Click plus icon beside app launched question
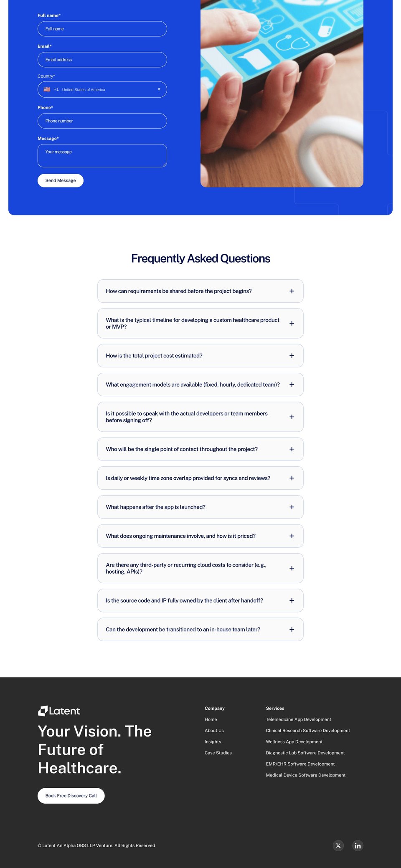The width and height of the screenshot is (401, 868). 292,507
